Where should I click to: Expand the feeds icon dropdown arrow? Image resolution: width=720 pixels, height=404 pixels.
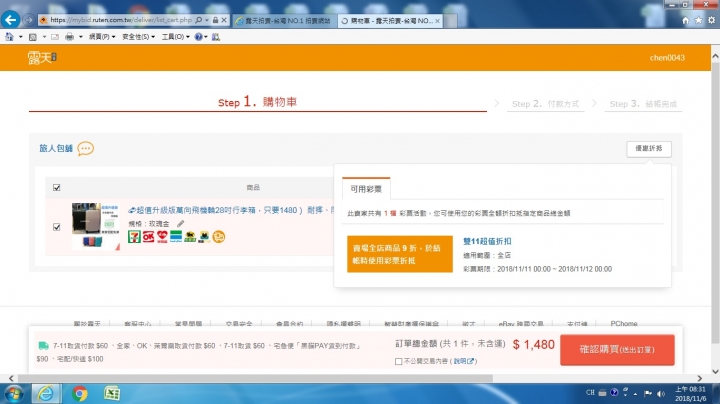[x=44, y=37]
